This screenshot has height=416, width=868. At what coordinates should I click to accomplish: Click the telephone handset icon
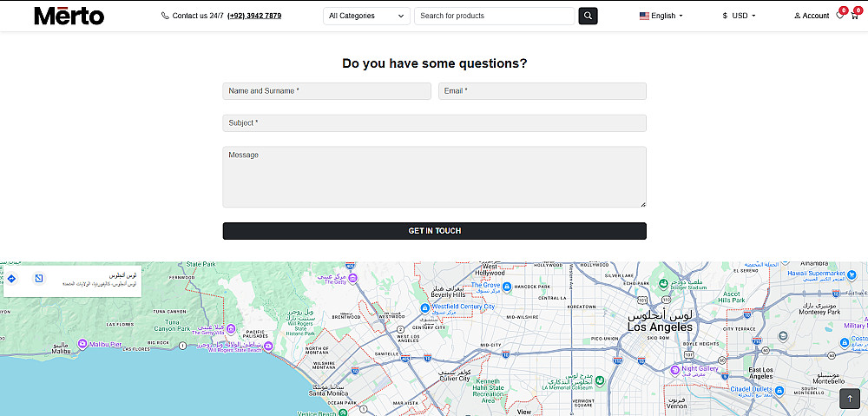coord(165,16)
